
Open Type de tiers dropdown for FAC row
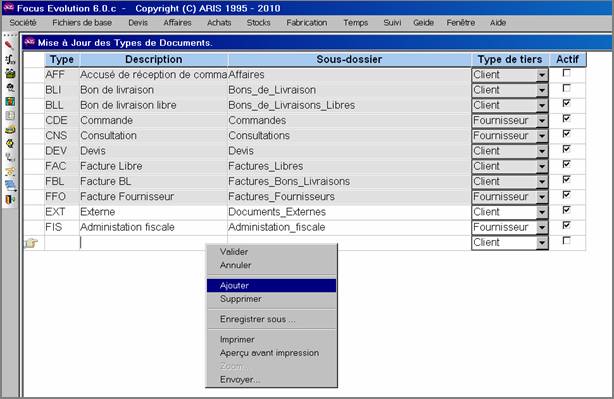point(542,166)
